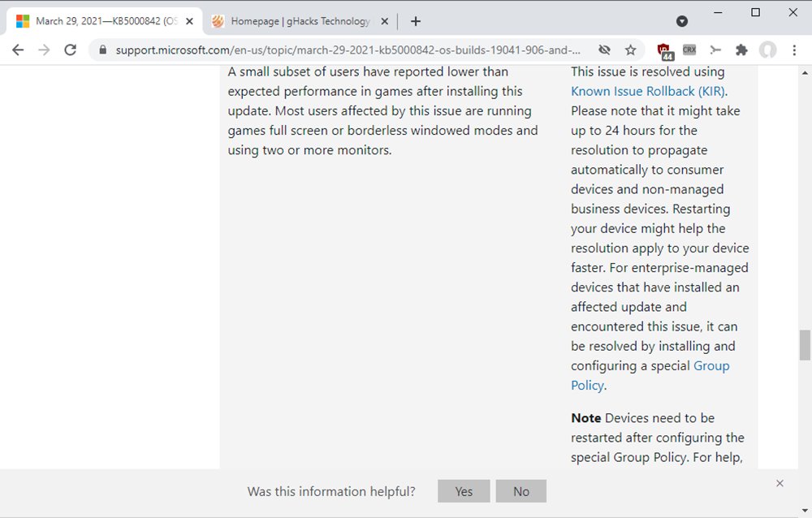The image size is (812, 518).
Task: Open the uBlock Origin extension icon
Action: [664, 51]
